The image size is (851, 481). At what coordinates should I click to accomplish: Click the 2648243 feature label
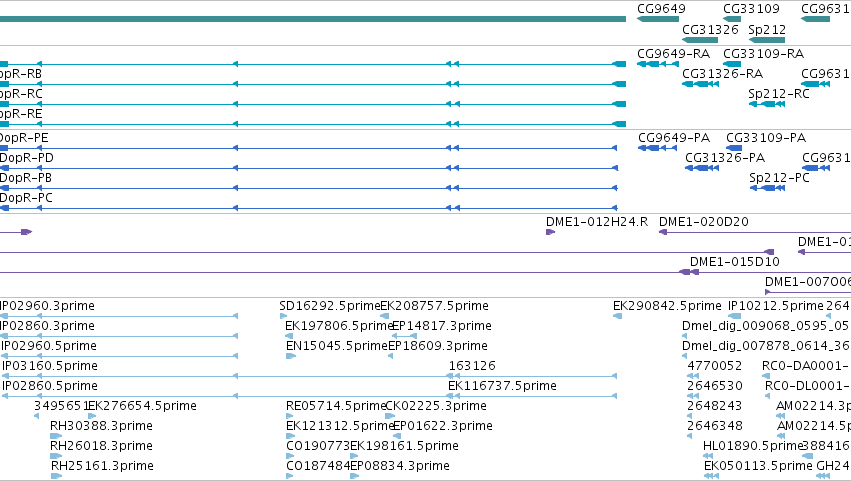pyautogui.click(x=715, y=406)
